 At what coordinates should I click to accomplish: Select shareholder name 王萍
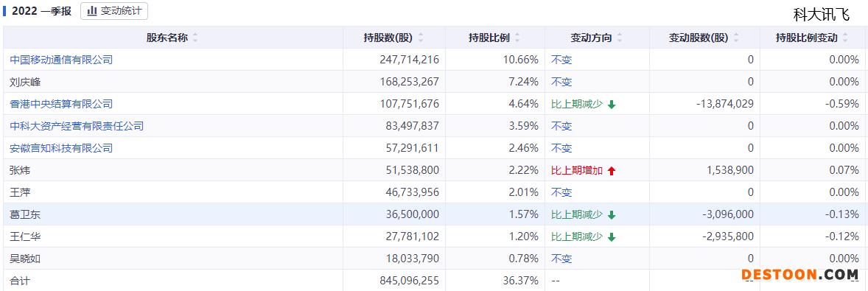(21, 192)
